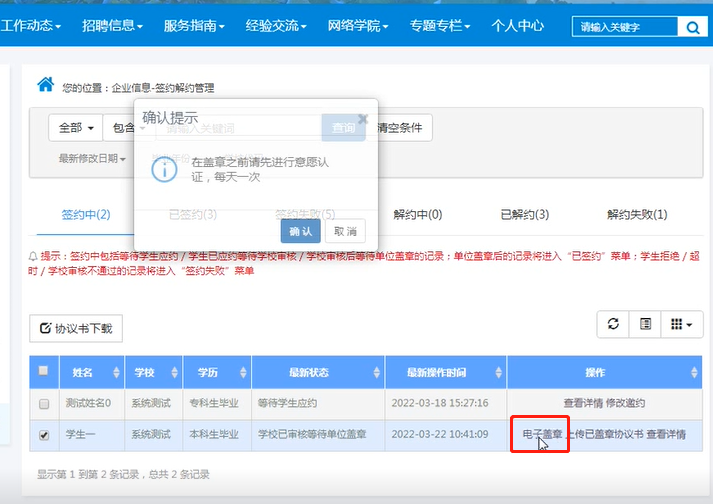Click the 请输入关键字 search field in header
Image resolution: width=713 pixels, height=504 pixels.
pyautogui.click(x=623, y=27)
